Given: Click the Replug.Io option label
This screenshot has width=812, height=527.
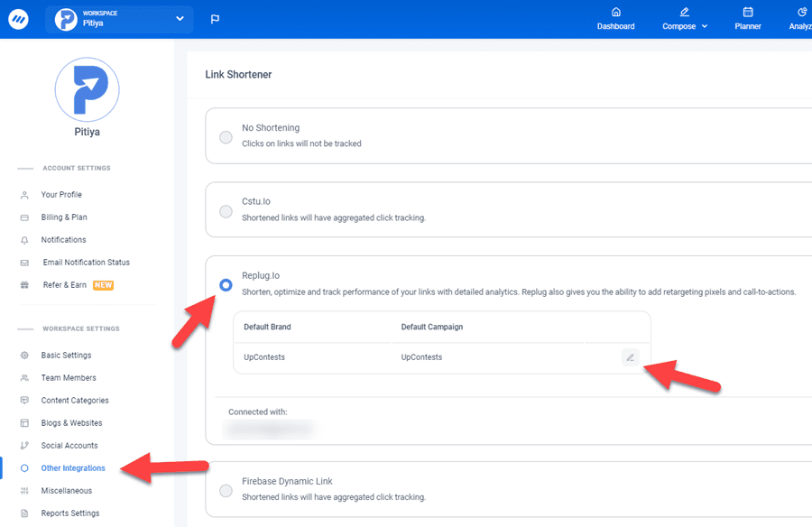Looking at the screenshot, I should [261, 275].
